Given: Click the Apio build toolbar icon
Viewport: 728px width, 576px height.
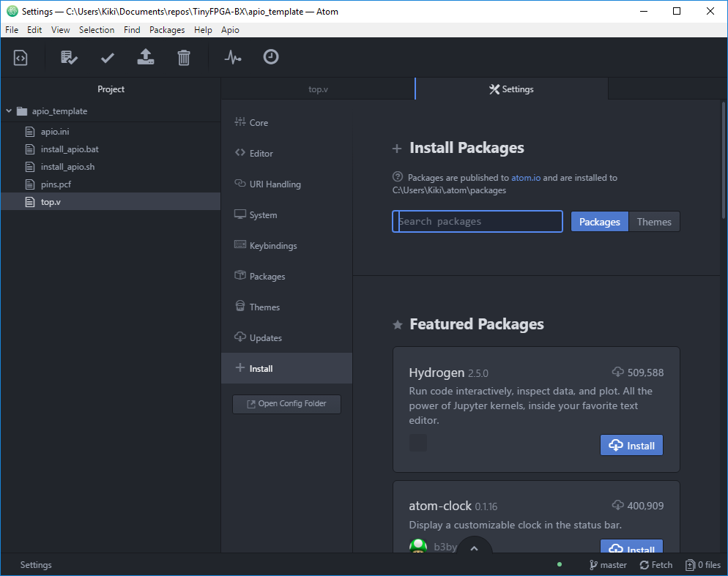Looking at the screenshot, I should coord(70,57).
